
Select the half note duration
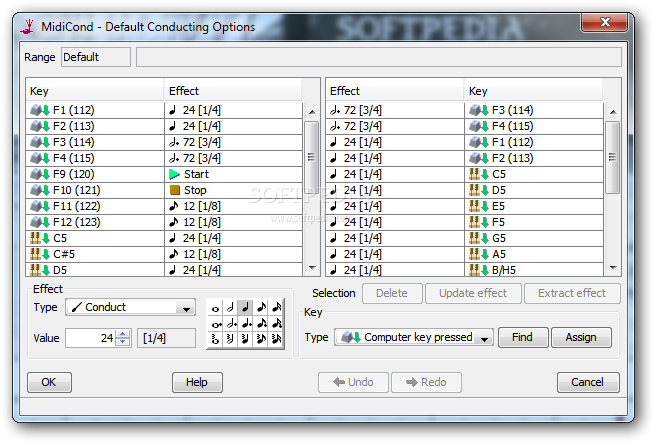(x=230, y=308)
